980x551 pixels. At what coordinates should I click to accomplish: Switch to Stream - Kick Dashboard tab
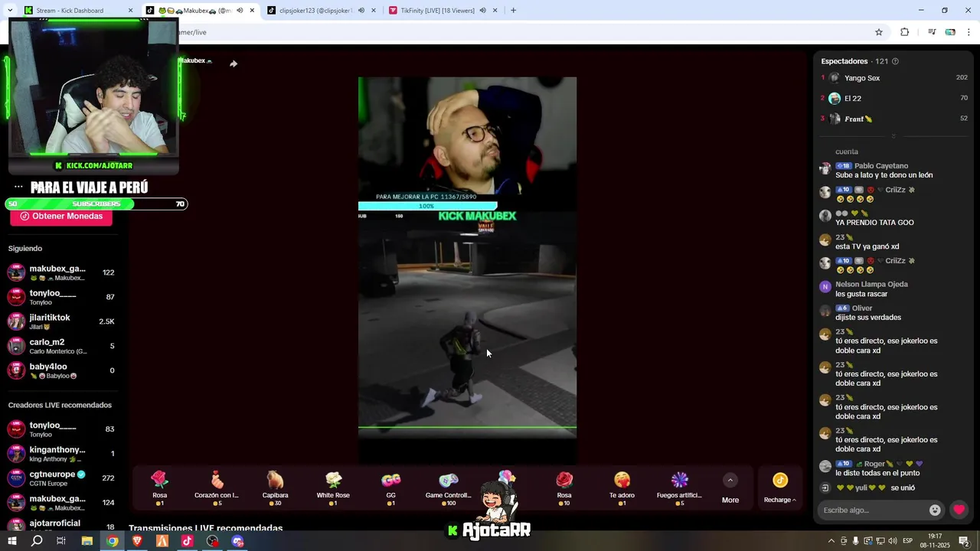pyautogui.click(x=77, y=11)
